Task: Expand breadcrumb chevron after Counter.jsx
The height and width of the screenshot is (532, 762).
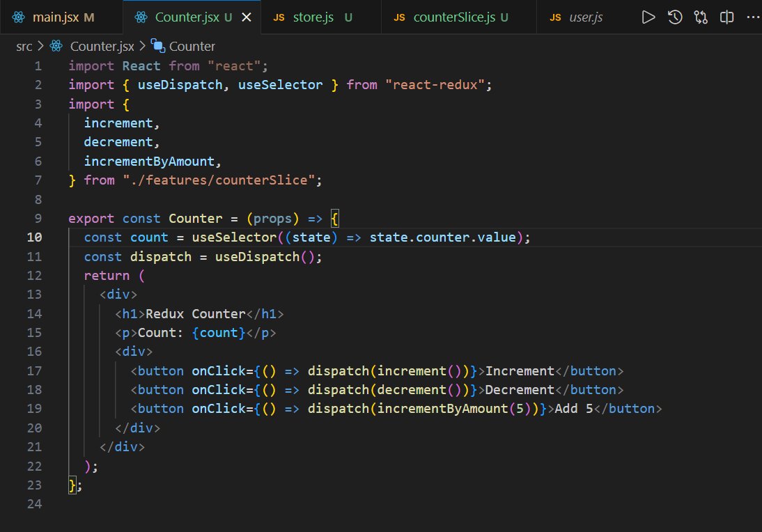Action: pyautogui.click(x=142, y=46)
